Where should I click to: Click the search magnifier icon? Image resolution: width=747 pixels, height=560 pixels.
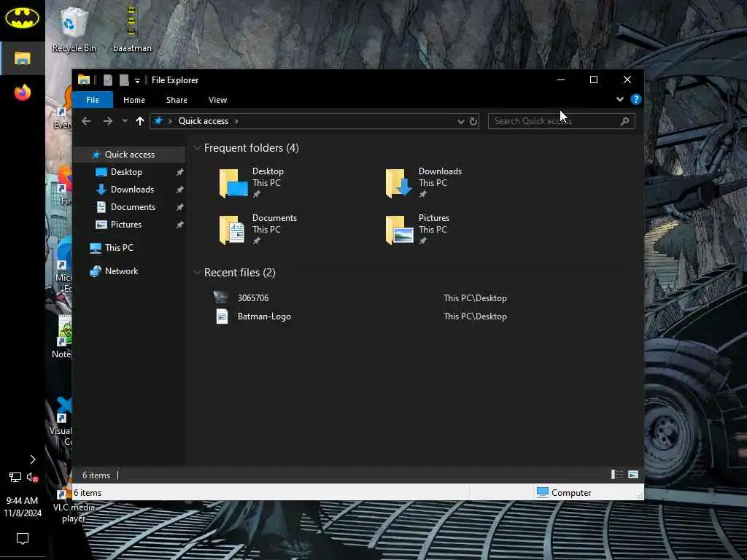(x=625, y=121)
